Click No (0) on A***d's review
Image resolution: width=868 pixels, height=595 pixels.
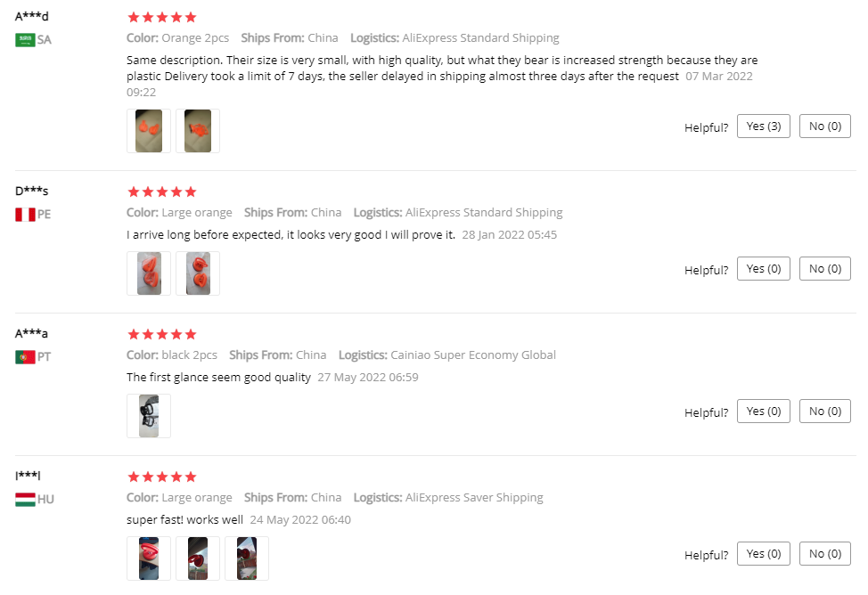tap(824, 126)
